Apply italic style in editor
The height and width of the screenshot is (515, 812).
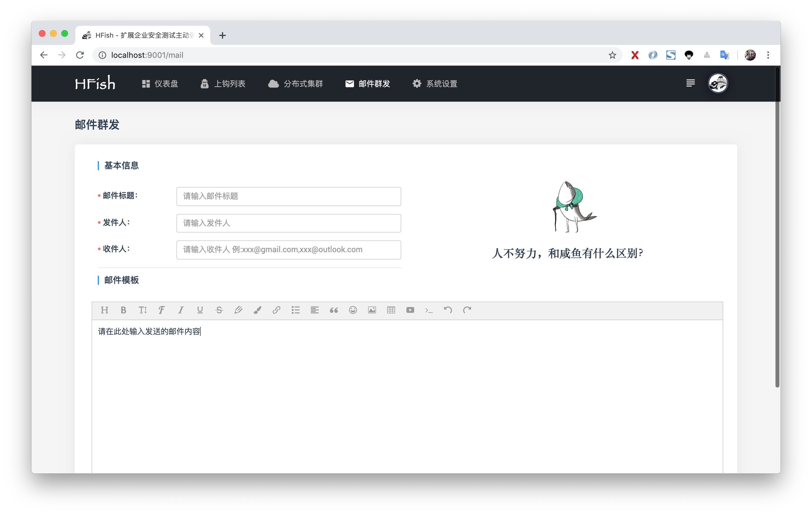tap(181, 310)
